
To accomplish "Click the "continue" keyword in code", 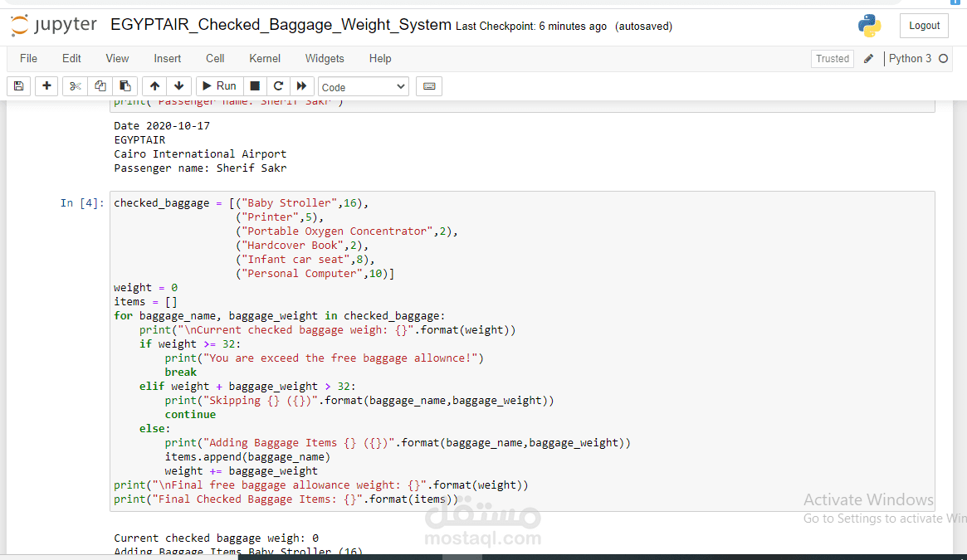I will pos(190,415).
